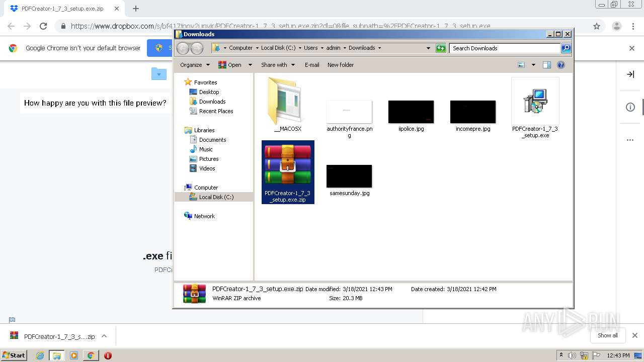Viewport: 644px width, 362px height.
Task: Click Windows Explorer taskbar button
Action: (x=56, y=355)
